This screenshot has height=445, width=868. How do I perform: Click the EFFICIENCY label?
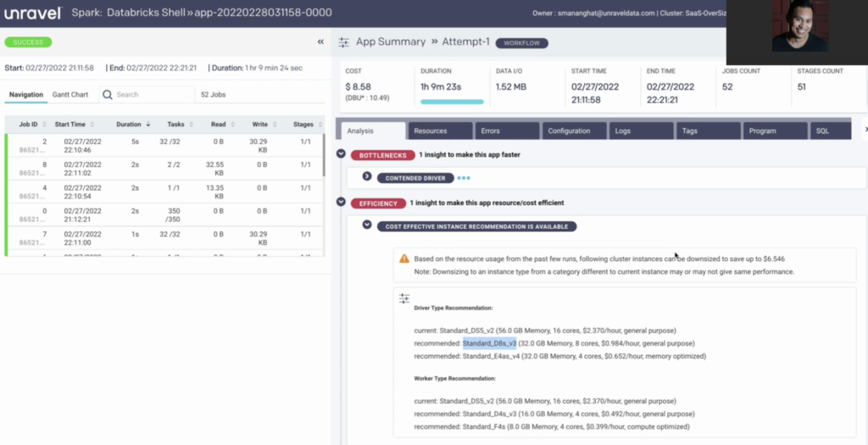coord(379,203)
